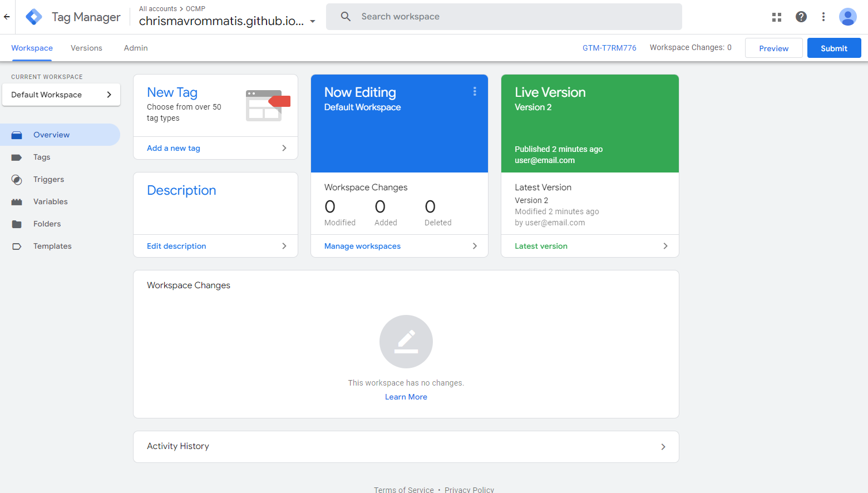Screen dimensions: 868x493
Task: Open the GTM-T7RM776 container ID link
Action: tap(609, 48)
